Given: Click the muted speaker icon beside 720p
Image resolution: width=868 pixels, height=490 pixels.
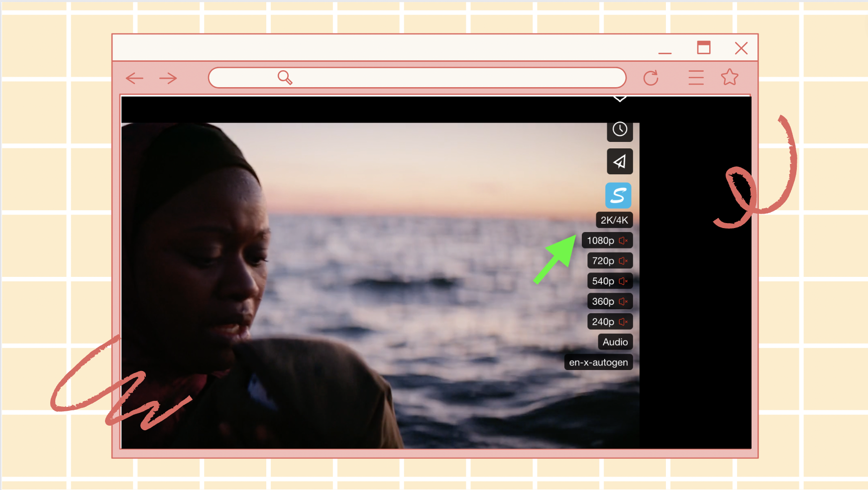Looking at the screenshot, I should (x=623, y=261).
